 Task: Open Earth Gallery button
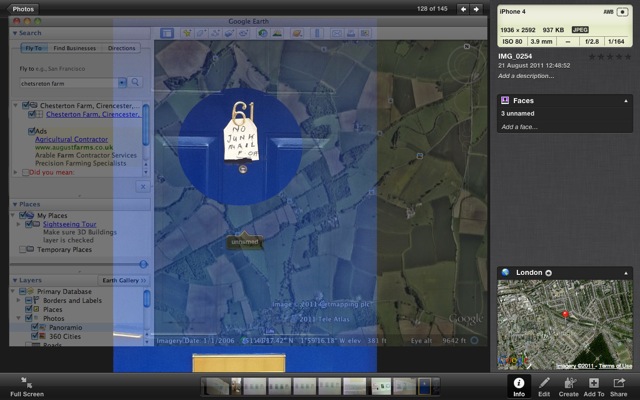pyautogui.click(x=124, y=280)
